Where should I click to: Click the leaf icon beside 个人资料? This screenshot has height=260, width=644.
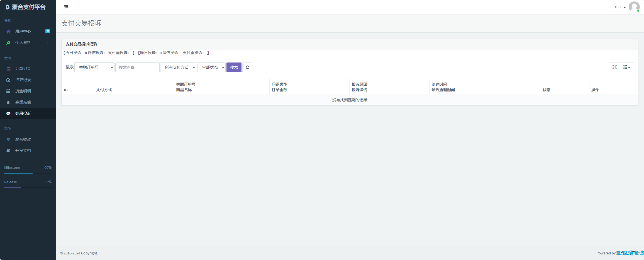pos(8,42)
